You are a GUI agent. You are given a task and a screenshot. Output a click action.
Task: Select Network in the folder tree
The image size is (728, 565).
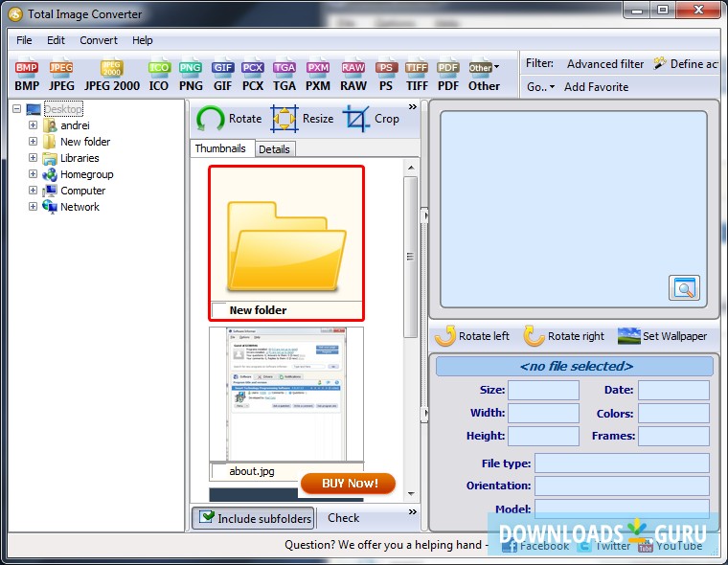tap(80, 207)
